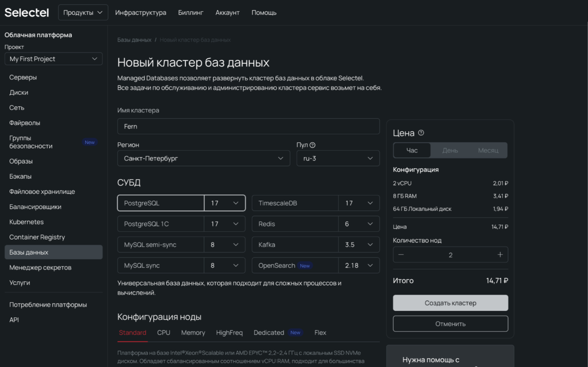Switch to the HighFreq configuration tab
Viewport: 588px width, 367px height.
click(x=229, y=332)
